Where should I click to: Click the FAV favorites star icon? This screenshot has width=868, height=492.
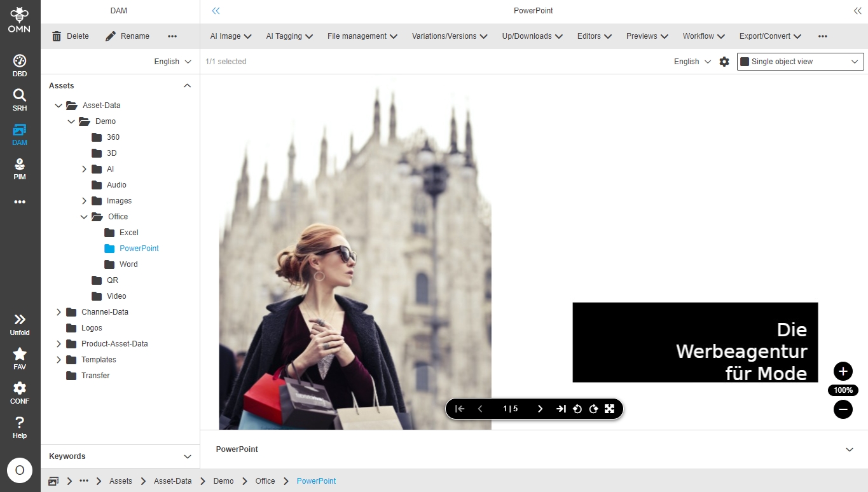20,359
